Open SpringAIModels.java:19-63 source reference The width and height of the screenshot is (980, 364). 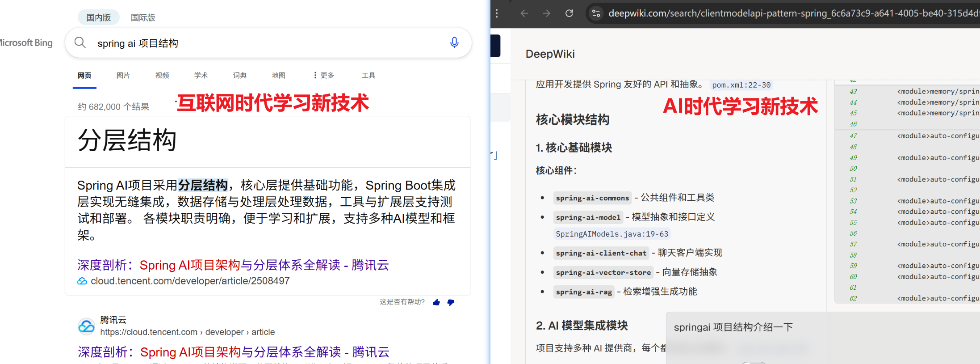[612, 234]
